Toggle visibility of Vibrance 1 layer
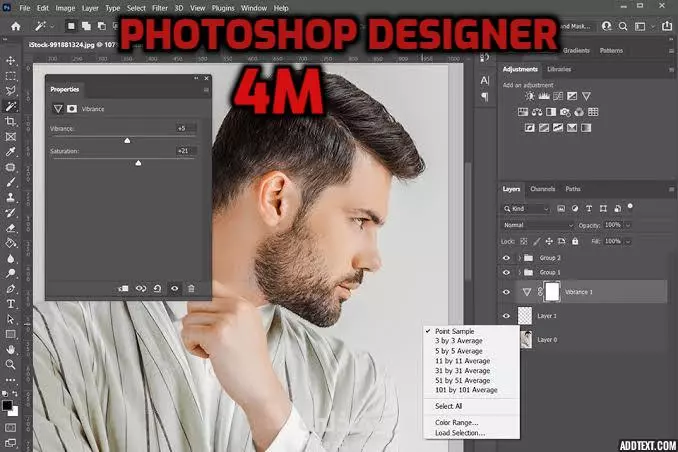This screenshot has height=452, width=678. pos(506,292)
